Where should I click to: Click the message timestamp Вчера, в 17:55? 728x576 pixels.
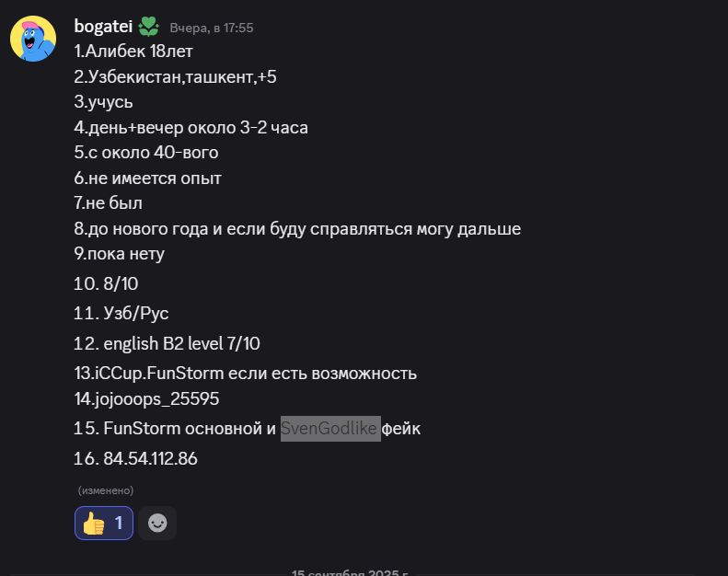(212, 28)
